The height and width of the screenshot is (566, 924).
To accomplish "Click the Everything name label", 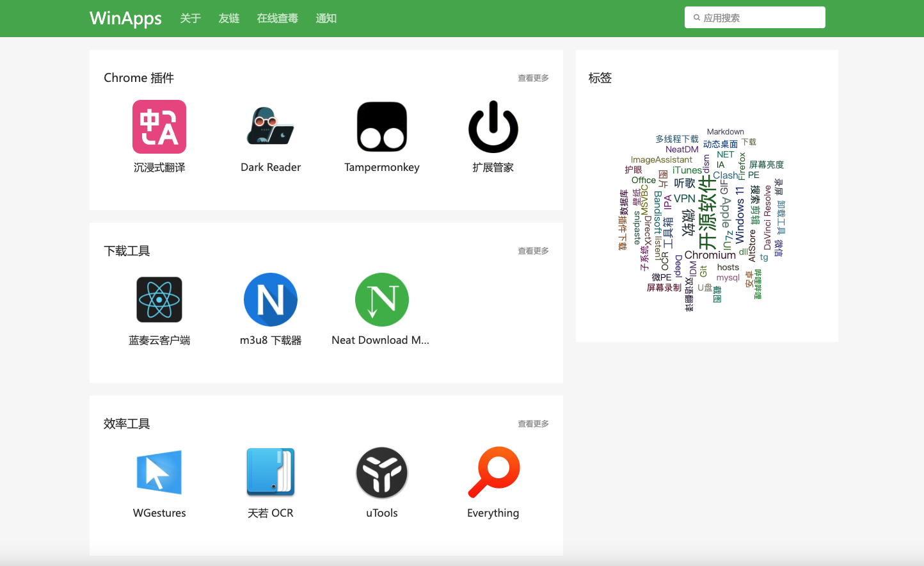I will pos(493,513).
